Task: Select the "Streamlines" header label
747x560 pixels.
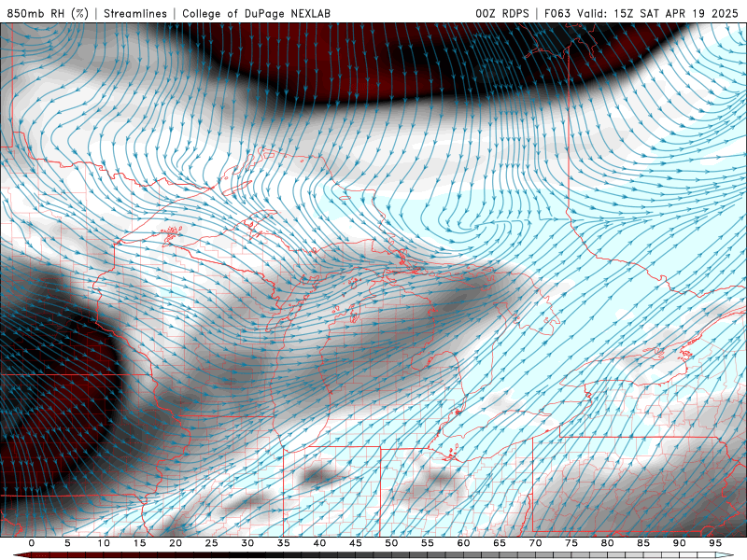Action: (x=135, y=14)
